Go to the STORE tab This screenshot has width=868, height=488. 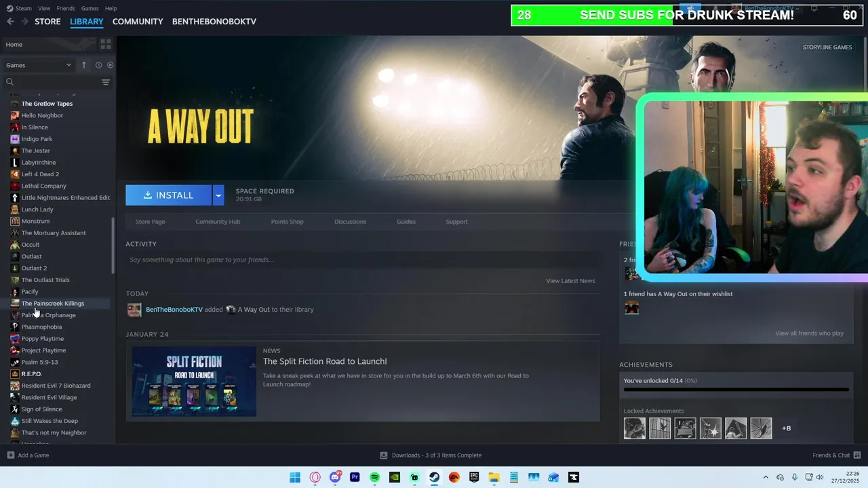coord(47,22)
